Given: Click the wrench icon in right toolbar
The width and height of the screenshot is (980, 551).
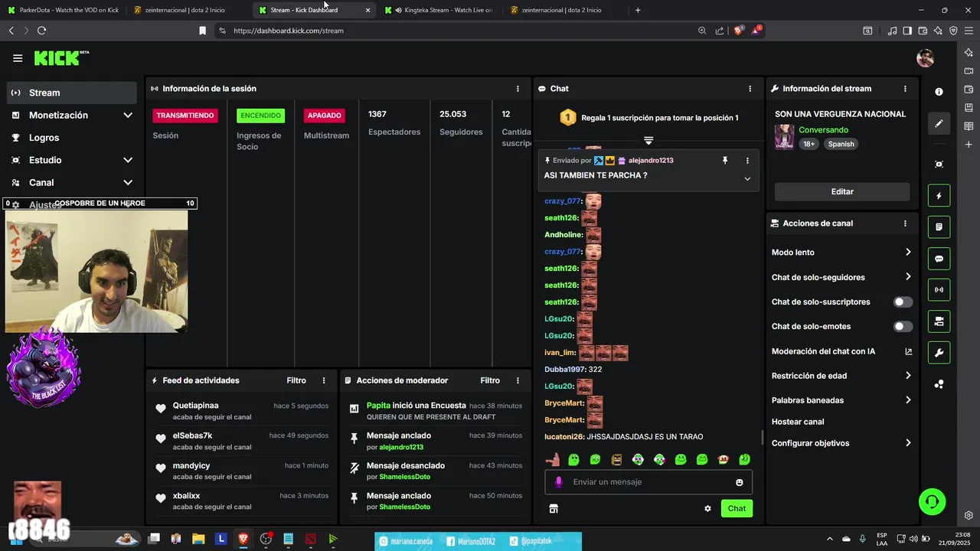Looking at the screenshot, I should [x=939, y=353].
